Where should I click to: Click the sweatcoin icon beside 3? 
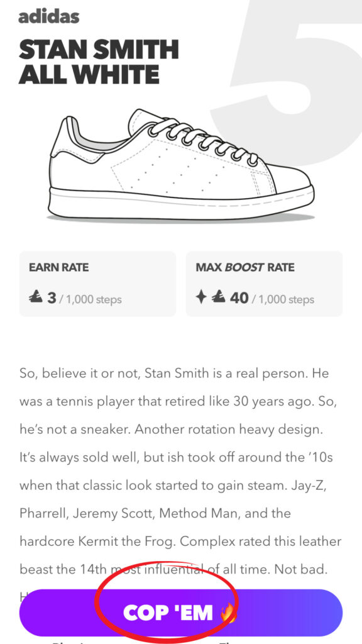tap(36, 297)
